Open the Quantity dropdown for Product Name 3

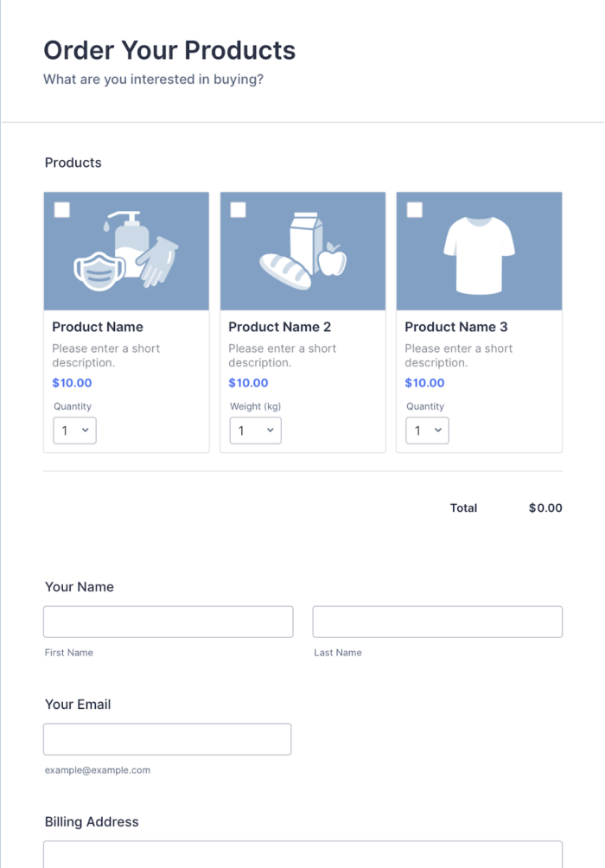coord(427,430)
